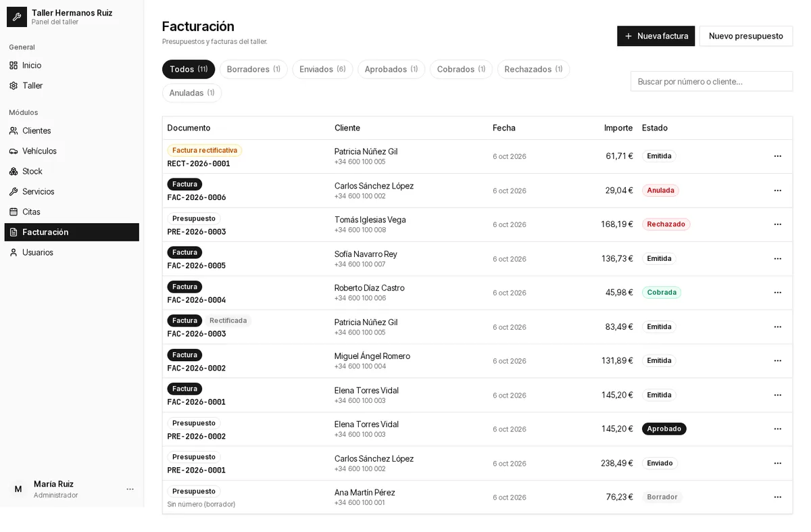Click the Importe column header
The width and height of the screenshot is (811, 532).
click(618, 128)
